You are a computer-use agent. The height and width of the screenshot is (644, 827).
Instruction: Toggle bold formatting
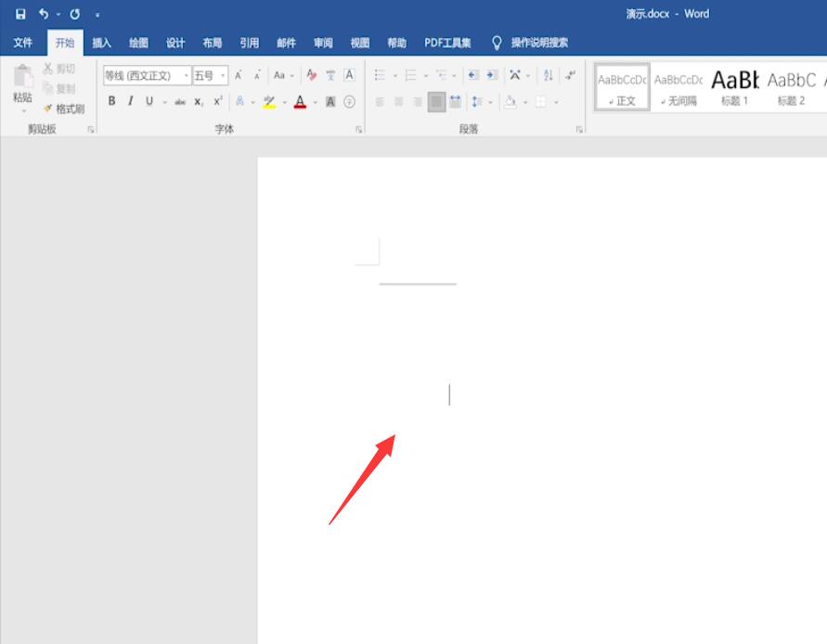coord(111,101)
